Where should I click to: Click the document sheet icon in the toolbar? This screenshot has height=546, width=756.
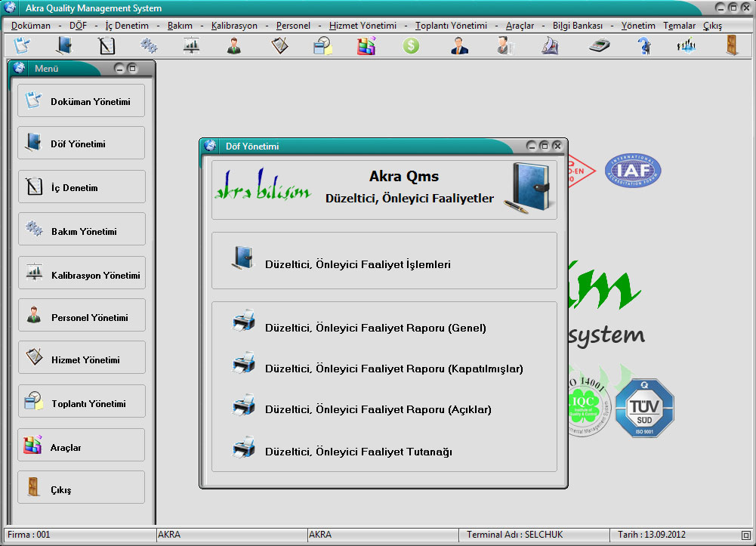(22, 46)
